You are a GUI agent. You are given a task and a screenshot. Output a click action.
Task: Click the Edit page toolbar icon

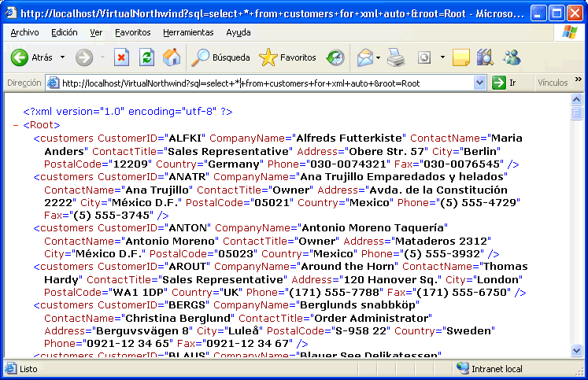pos(424,57)
